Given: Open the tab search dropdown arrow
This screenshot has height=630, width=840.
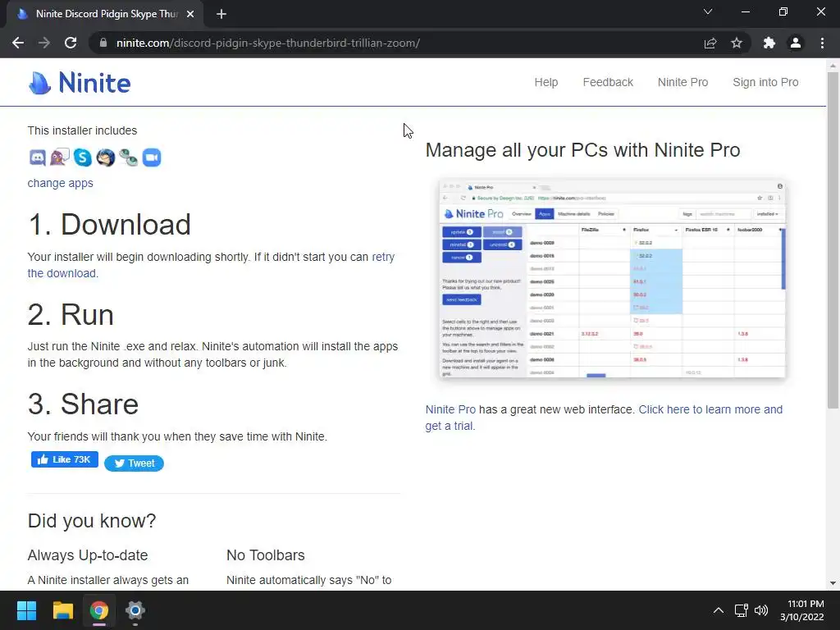Looking at the screenshot, I should [708, 11].
